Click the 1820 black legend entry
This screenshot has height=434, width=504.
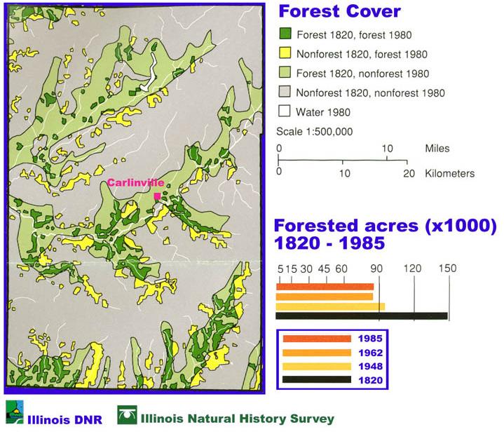pos(316,379)
